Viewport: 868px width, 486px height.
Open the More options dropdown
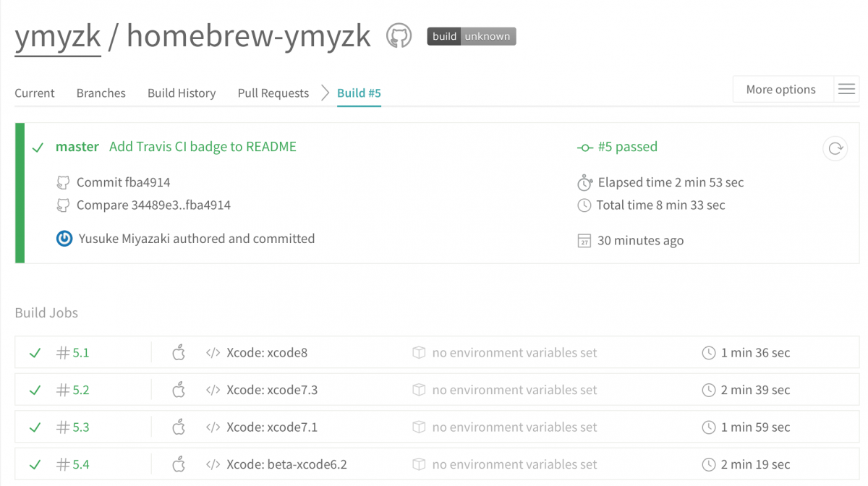(x=780, y=90)
